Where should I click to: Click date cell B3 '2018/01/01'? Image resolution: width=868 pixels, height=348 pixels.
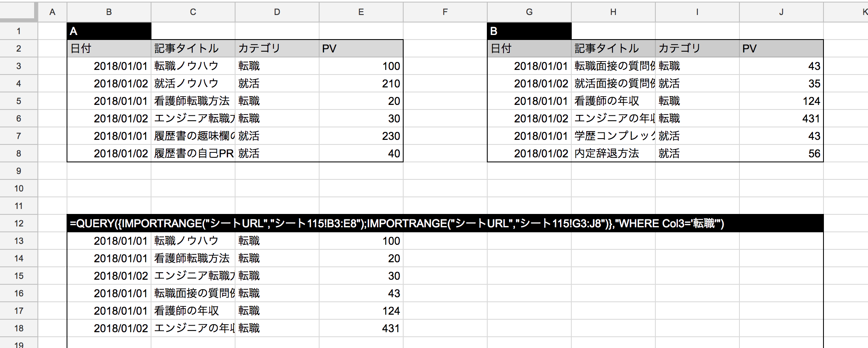109,66
